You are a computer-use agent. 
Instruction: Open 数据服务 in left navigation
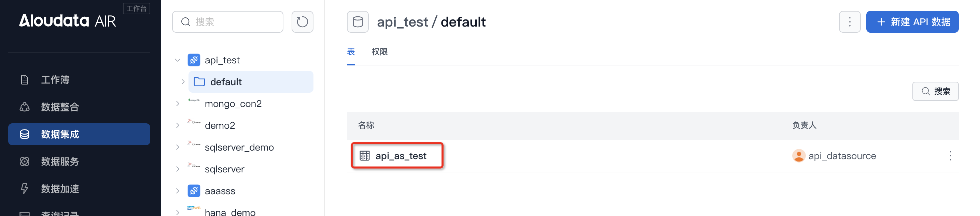(x=60, y=161)
